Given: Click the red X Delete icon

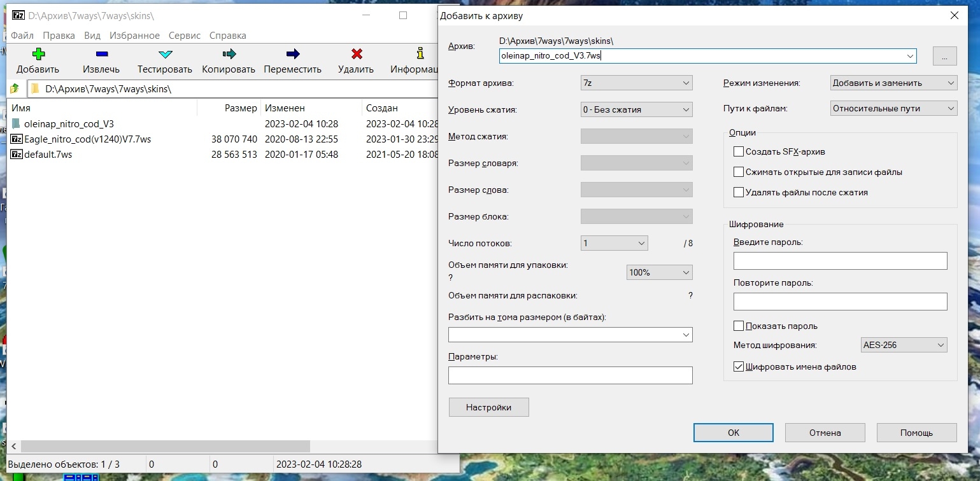Looking at the screenshot, I should (x=357, y=55).
